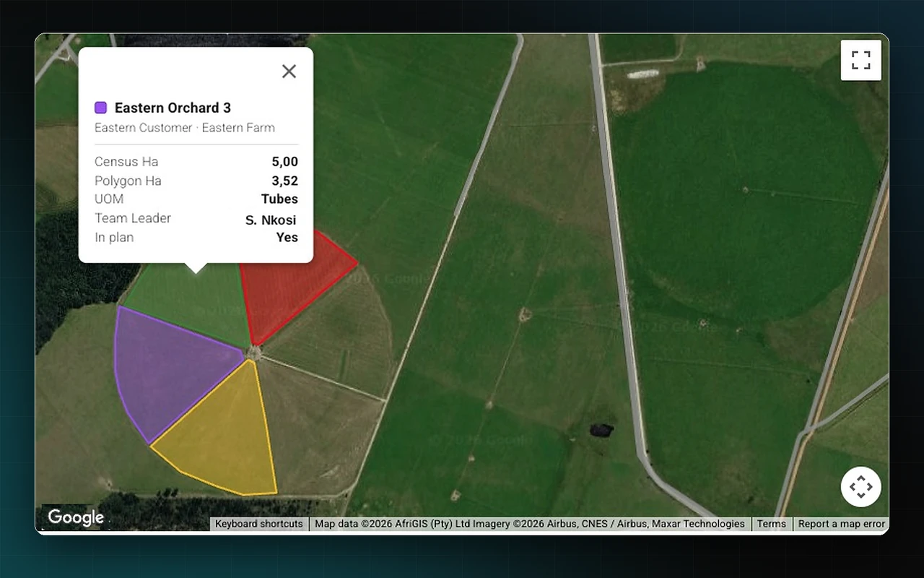Click the recenter map button

click(861, 487)
